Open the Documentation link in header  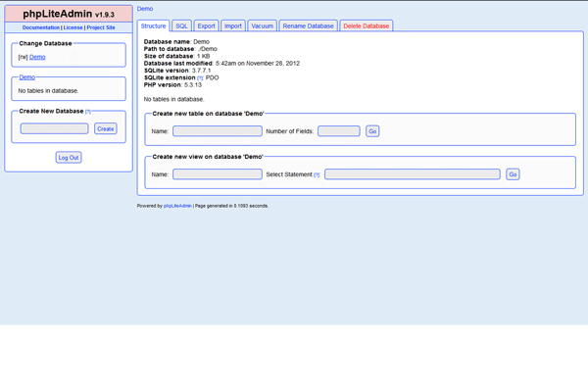[x=41, y=27]
